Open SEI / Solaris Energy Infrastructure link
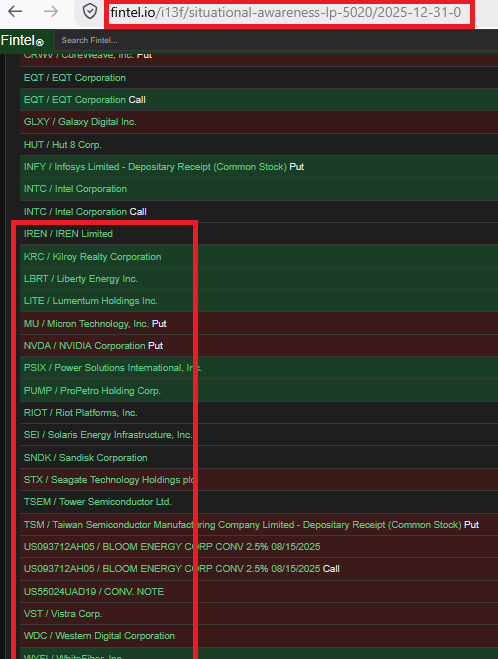This screenshot has width=498, height=659. tap(108, 435)
